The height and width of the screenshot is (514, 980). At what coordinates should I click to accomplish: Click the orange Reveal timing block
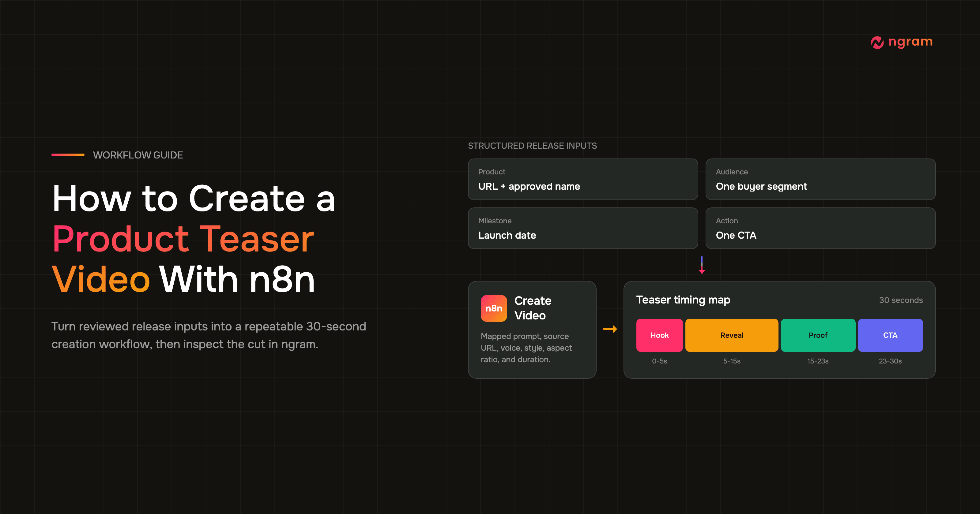[732, 335]
